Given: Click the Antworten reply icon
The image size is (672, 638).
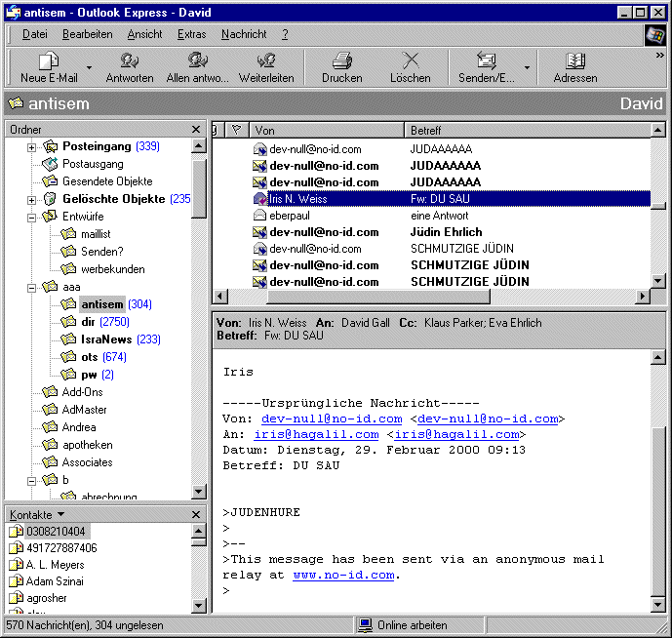Looking at the screenshot, I should [x=129, y=61].
